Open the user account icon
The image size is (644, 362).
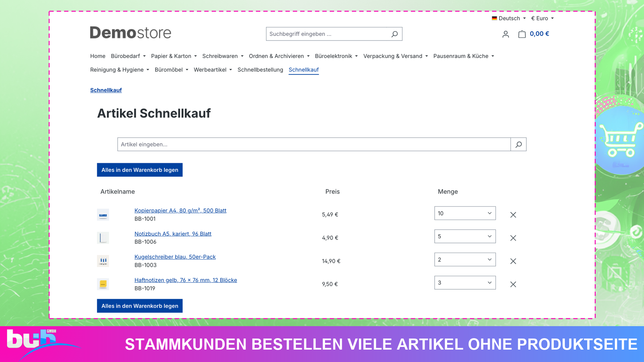coord(505,34)
